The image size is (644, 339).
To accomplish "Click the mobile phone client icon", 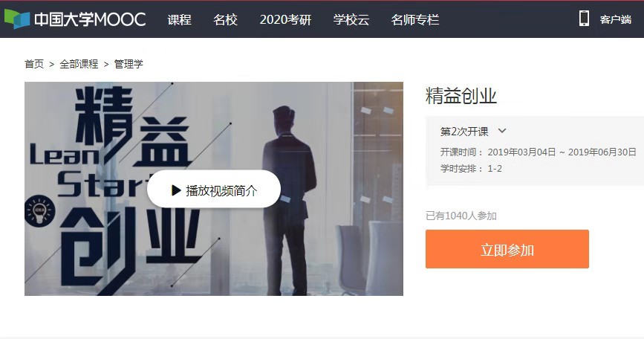I will (x=584, y=19).
